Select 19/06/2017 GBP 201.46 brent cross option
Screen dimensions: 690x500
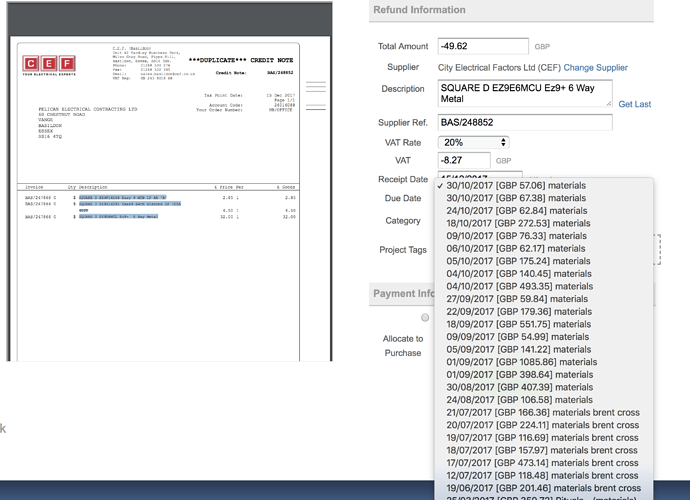click(x=543, y=488)
